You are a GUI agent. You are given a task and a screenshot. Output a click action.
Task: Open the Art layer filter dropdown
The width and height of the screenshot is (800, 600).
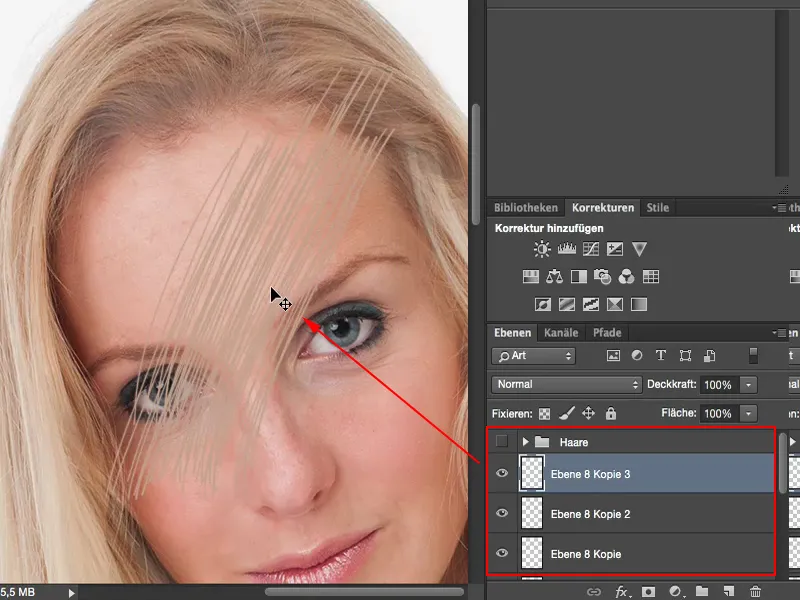533,356
